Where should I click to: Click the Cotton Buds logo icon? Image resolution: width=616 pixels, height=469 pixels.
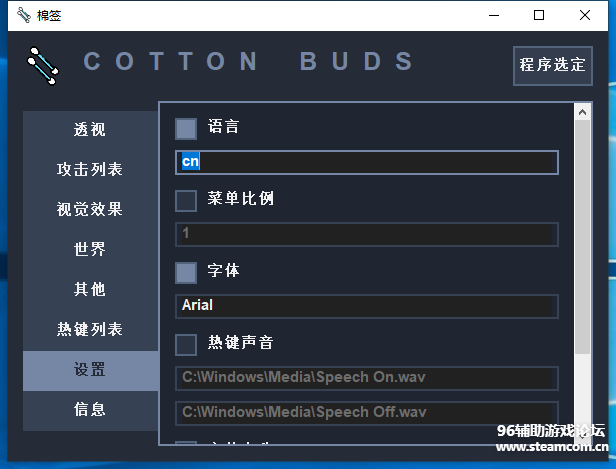point(42,65)
